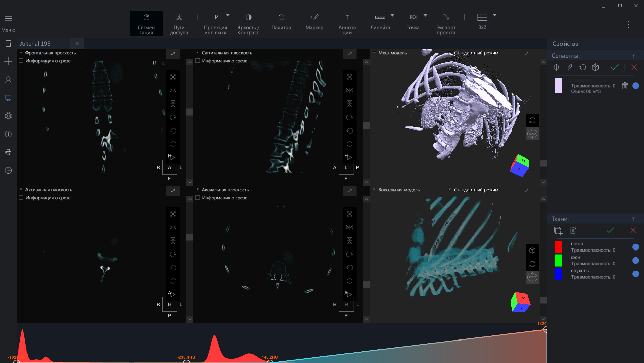Activate the Маркер tool
This screenshot has height=363, width=644.
click(x=314, y=22)
